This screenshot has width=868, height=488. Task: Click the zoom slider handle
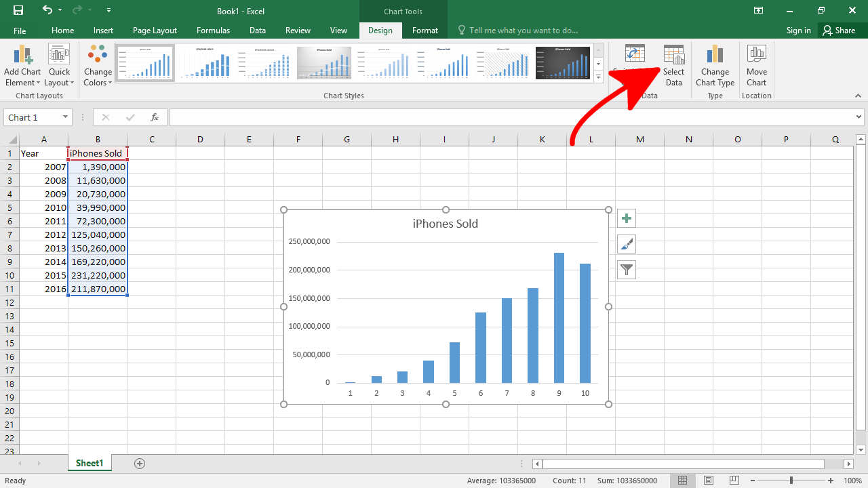pos(791,481)
